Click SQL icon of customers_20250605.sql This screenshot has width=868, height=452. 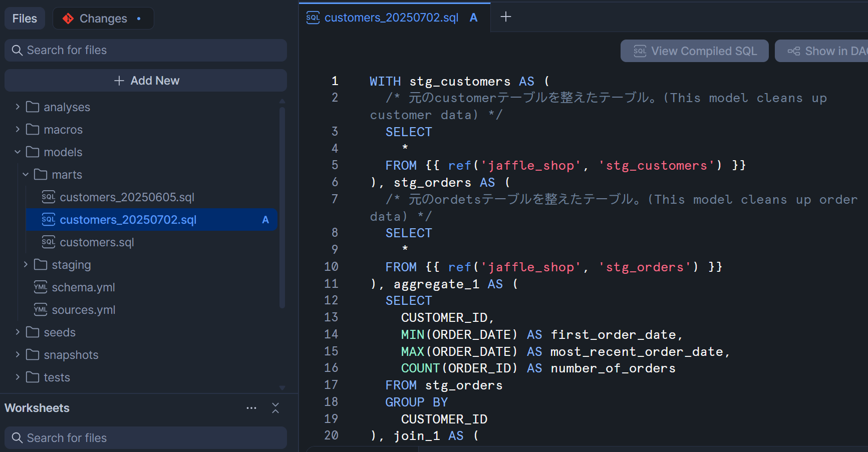click(49, 197)
